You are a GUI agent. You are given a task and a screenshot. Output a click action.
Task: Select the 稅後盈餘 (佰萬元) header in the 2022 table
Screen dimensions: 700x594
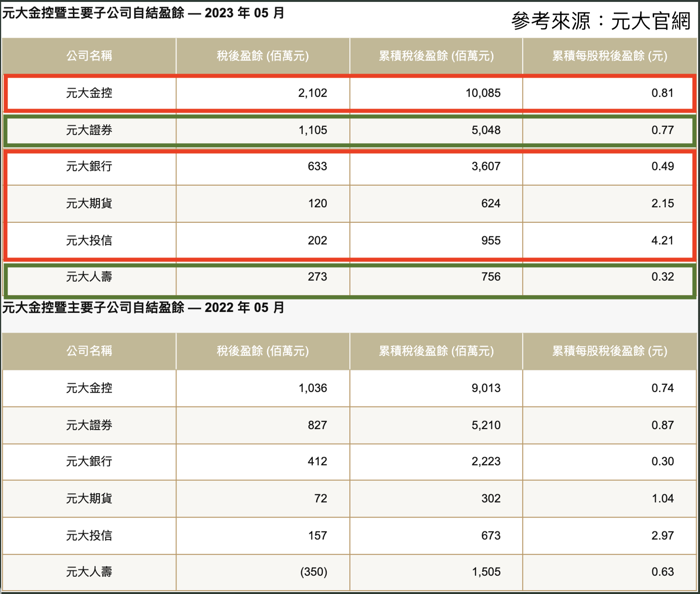click(x=263, y=351)
